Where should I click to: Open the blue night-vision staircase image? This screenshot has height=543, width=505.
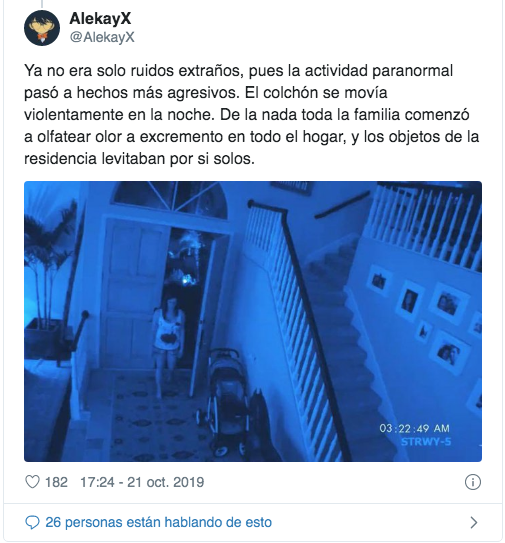tap(253, 321)
